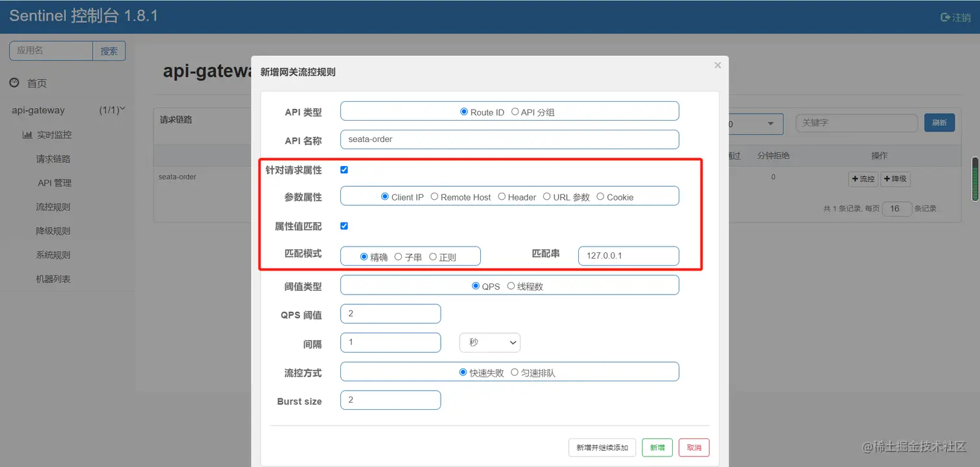980x467 pixels.
Task: Go to 首页 in the sidebar
Action: (x=37, y=84)
